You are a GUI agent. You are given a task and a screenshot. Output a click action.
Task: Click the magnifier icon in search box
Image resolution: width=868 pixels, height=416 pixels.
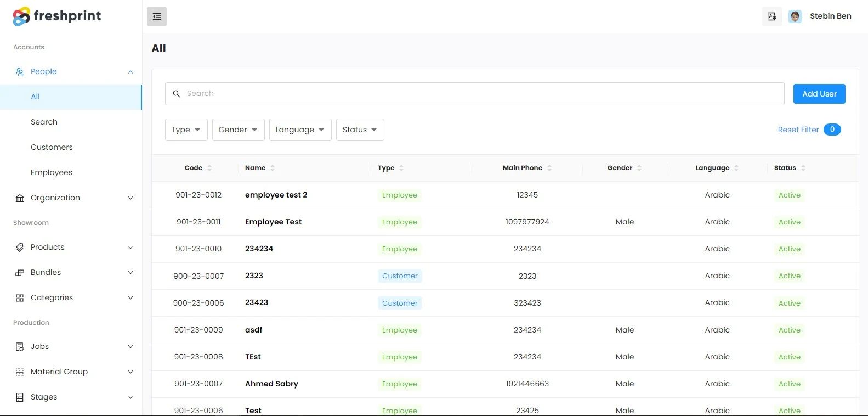tap(177, 94)
